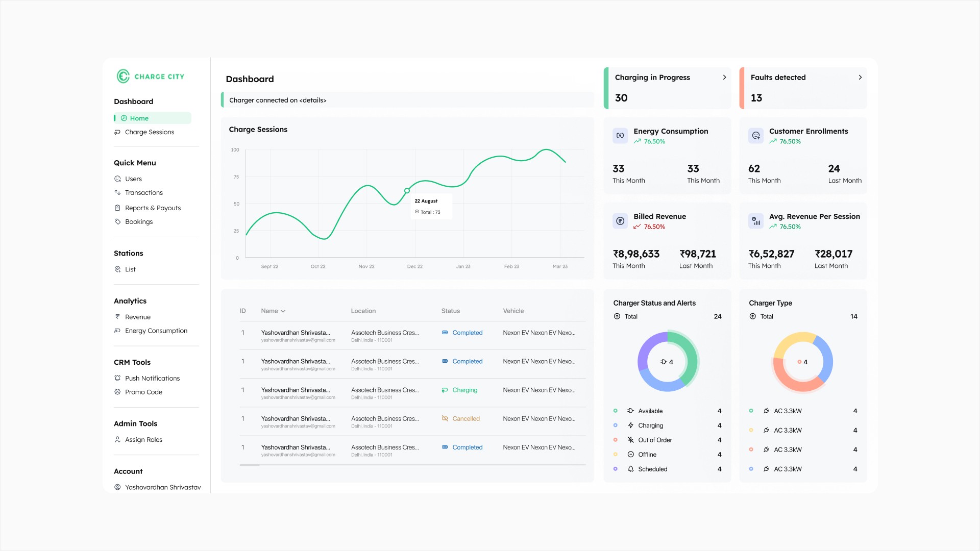The image size is (980, 551).
Task: Click the Energy Consumption card icon
Action: pyautogui.click(x=620, y=136)
